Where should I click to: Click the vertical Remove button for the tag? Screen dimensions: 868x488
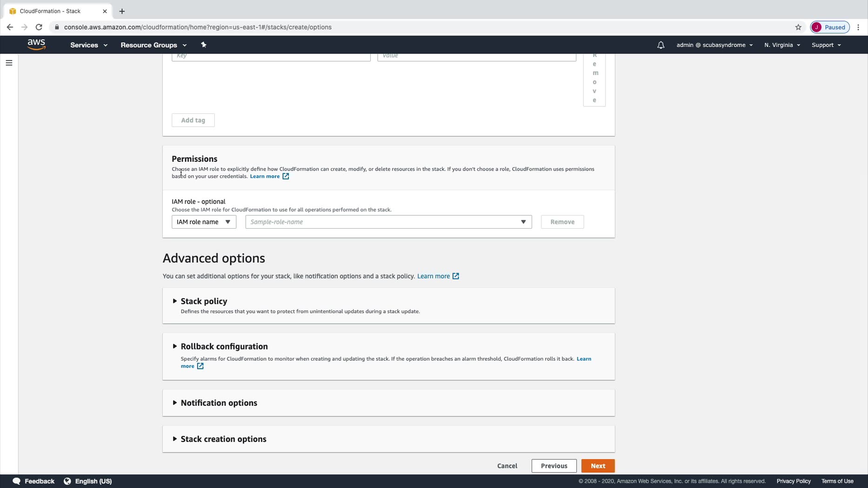pos(594,79)
